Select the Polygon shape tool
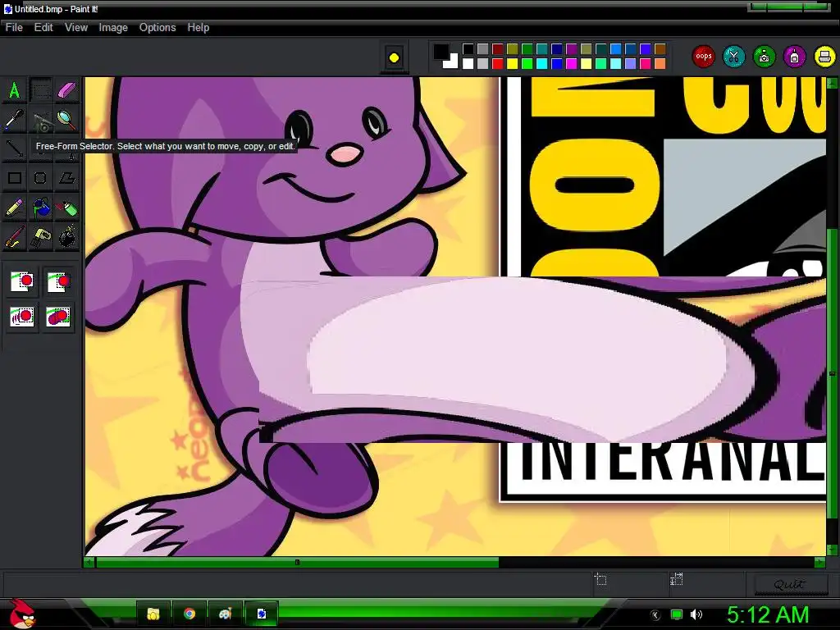 coord(67,178)
